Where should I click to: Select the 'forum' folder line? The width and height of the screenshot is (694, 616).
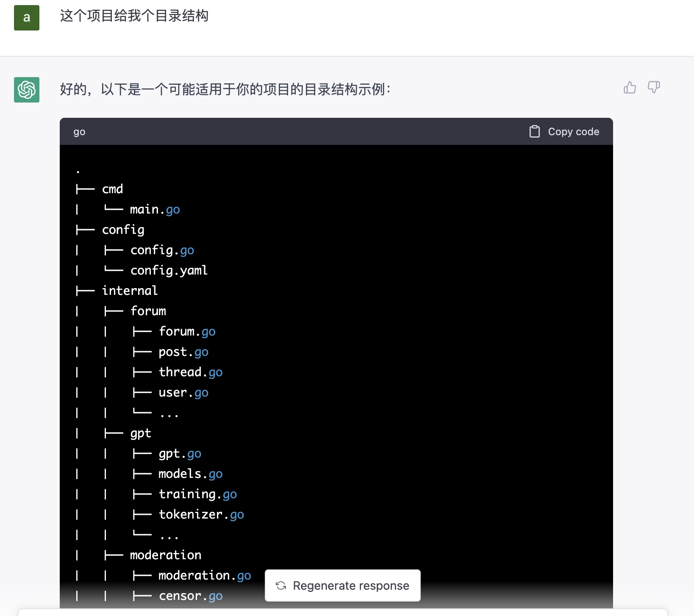pos(148,311)
